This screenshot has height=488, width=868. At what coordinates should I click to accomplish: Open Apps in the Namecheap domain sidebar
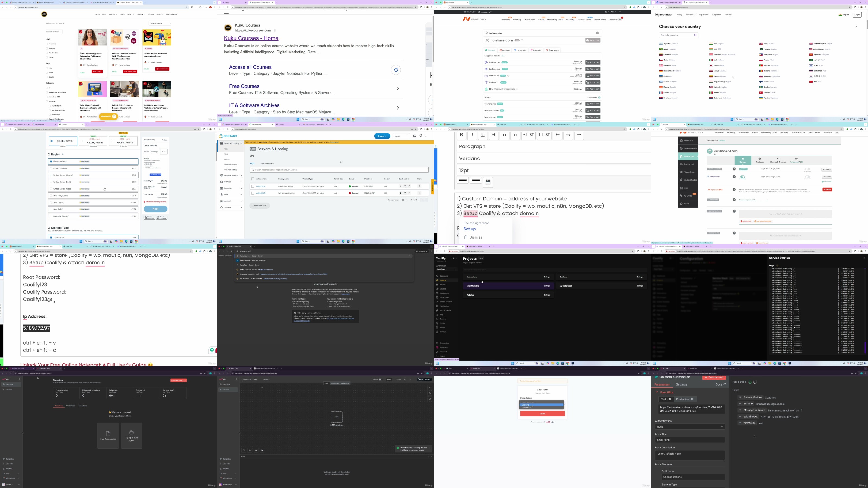(688, 188)
